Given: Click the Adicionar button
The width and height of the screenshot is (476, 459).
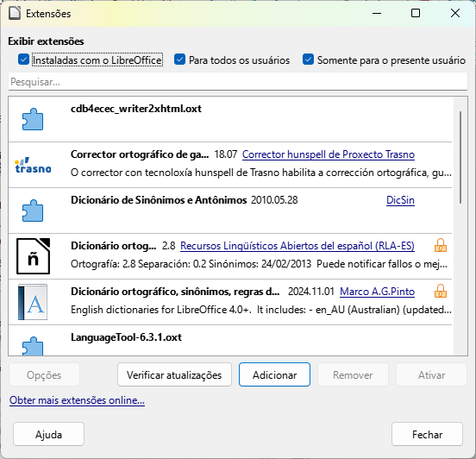Looking at the screenshot, I should tap(274, 374).
